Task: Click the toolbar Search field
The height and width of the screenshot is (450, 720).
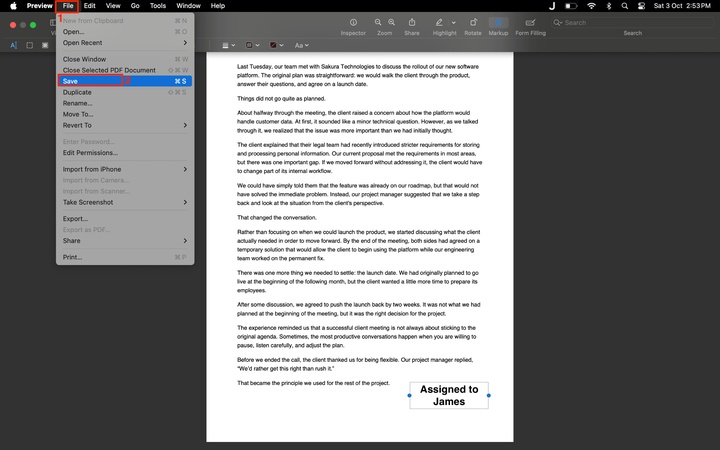Action: [x=633, y=22]
